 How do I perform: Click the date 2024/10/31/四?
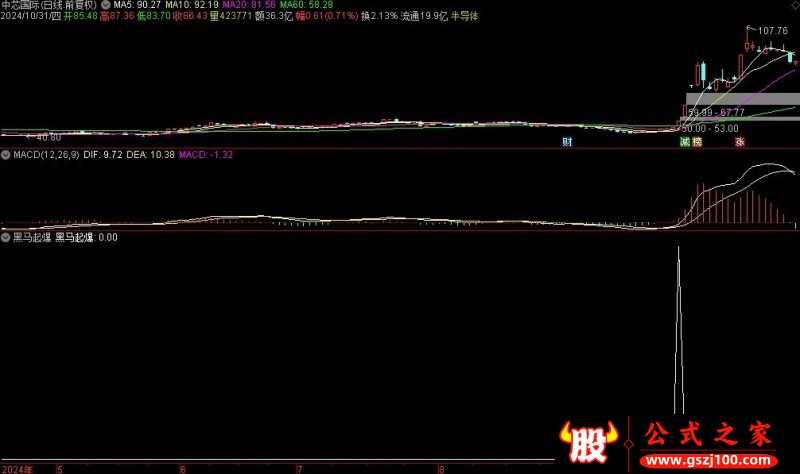(x=31, y=16)
